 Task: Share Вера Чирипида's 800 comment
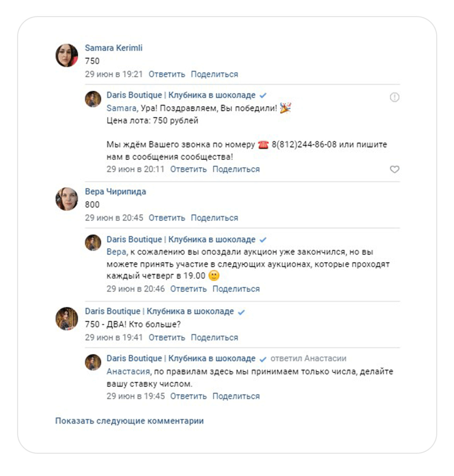coord(214,218)
